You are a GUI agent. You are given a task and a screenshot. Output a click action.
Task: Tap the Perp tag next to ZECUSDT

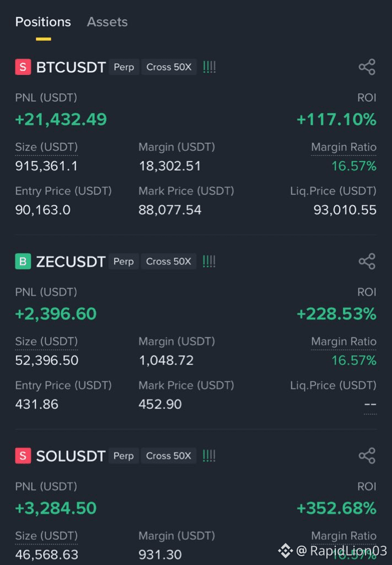[x=123, y=261]
